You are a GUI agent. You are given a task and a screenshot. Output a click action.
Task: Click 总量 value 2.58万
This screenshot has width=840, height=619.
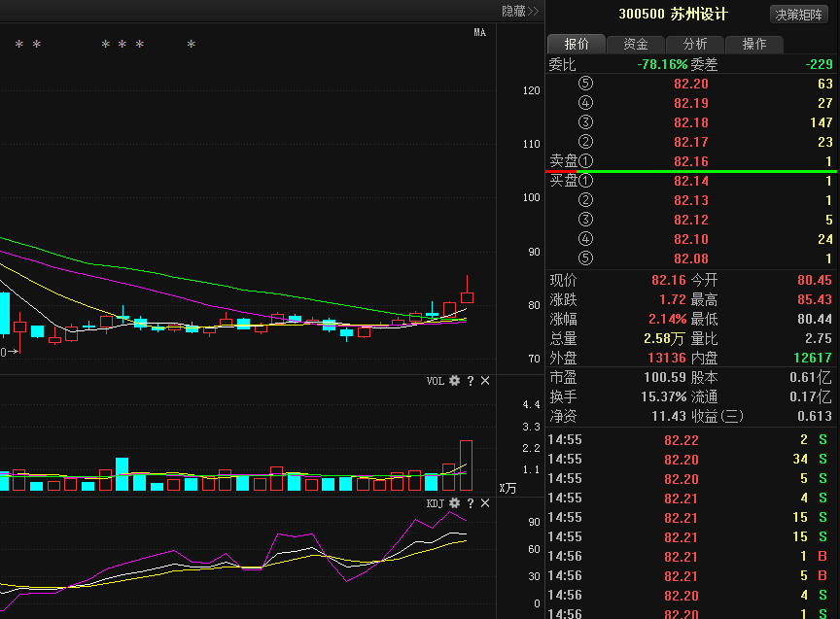(x=664, y=338)
